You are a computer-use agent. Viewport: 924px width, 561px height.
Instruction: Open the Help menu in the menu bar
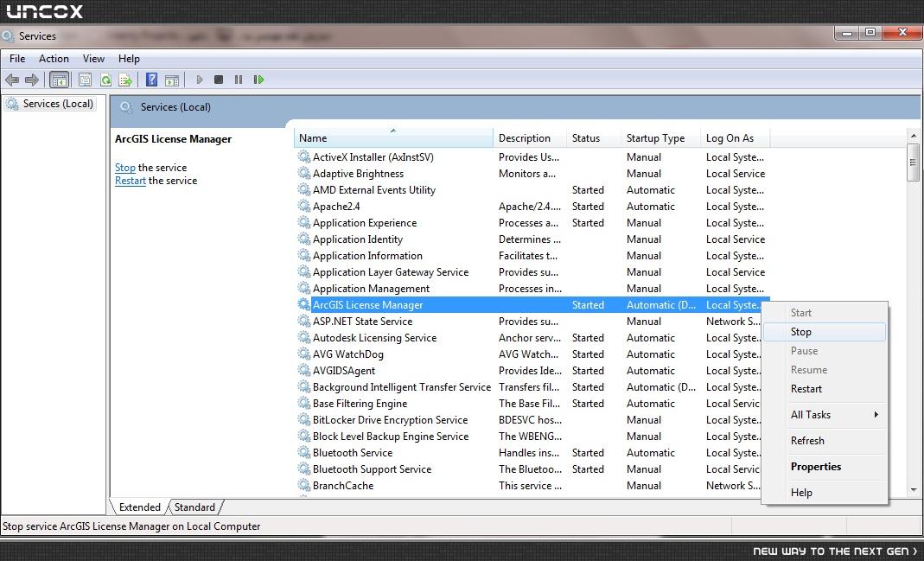click(129, 59)
